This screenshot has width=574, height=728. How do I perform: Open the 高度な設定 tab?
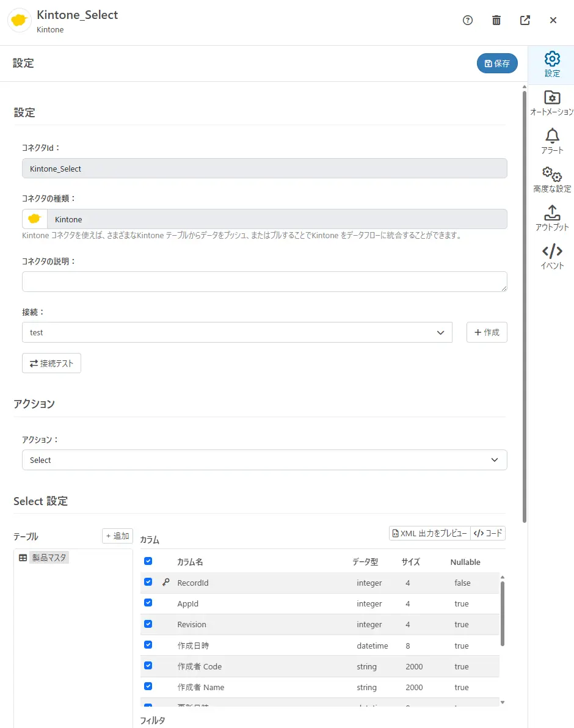coord(552,180)
